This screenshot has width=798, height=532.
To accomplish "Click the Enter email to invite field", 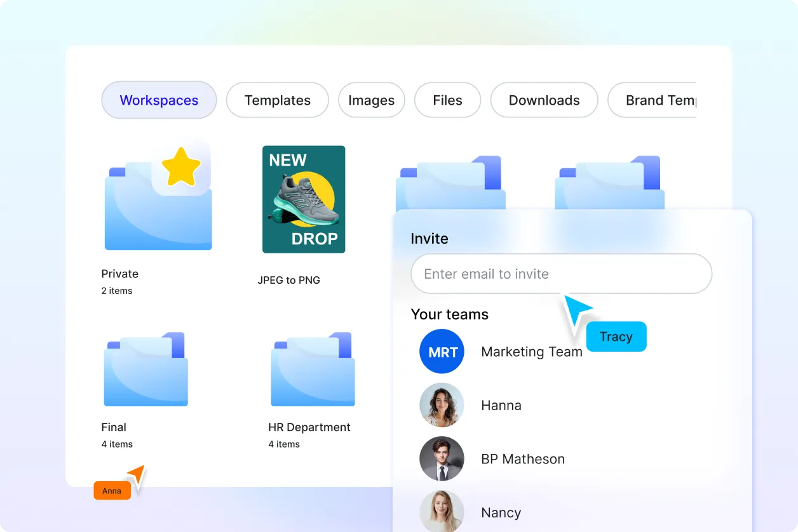I will (x=561, y=274).
